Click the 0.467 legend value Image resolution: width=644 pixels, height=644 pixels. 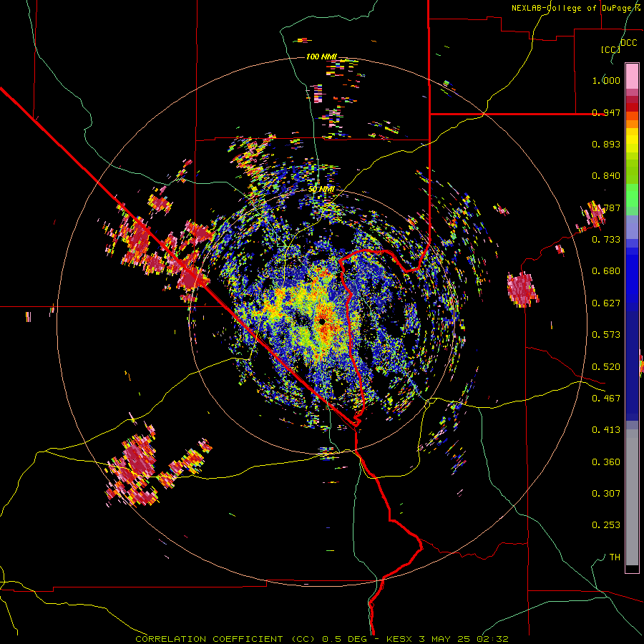(606, 399)
